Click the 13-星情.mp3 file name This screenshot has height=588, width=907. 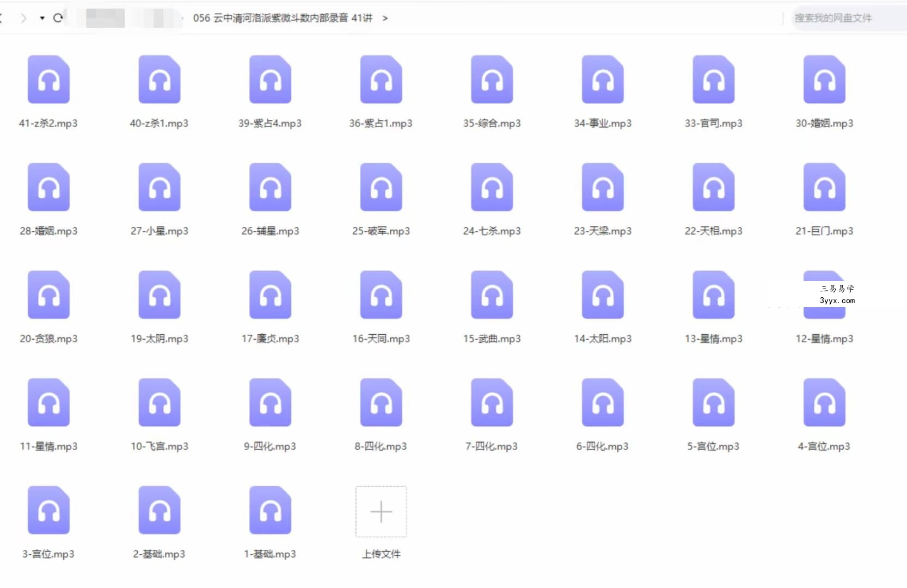click(x=714, y=339)
